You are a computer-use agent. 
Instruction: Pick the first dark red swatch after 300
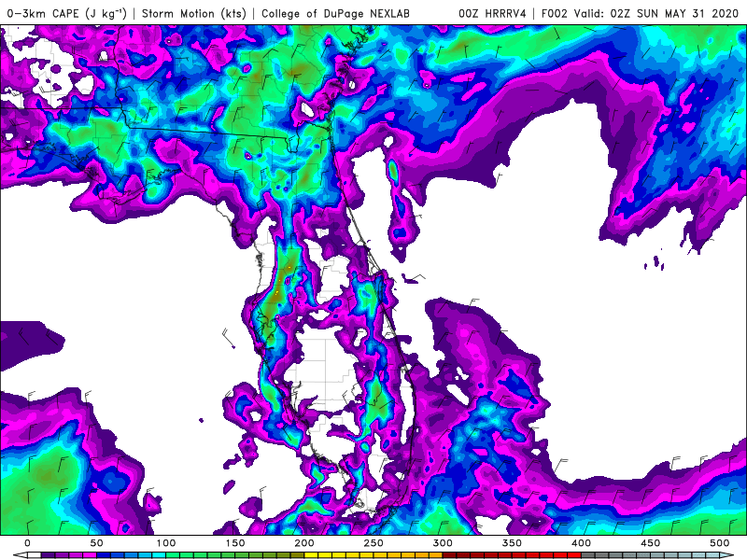[x=450, y=555]
